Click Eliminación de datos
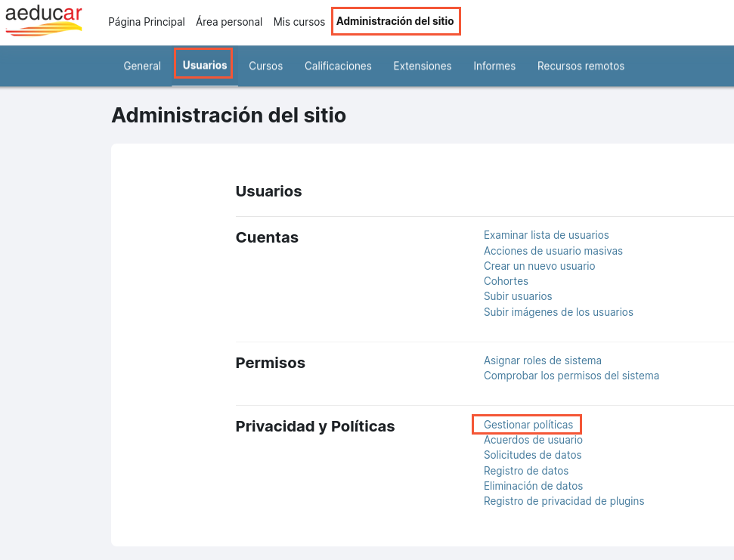This screenshot has height=560, width=734. tap(533, 486)
